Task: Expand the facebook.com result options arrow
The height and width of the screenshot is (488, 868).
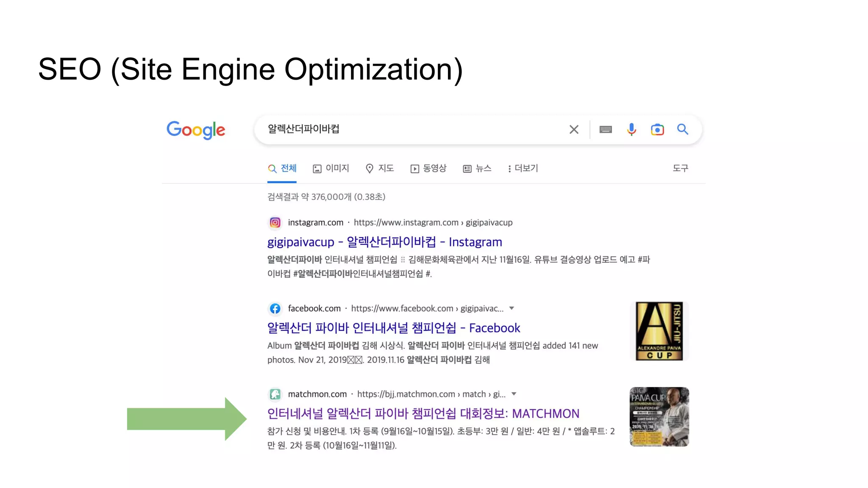Action: coord(512,308)
